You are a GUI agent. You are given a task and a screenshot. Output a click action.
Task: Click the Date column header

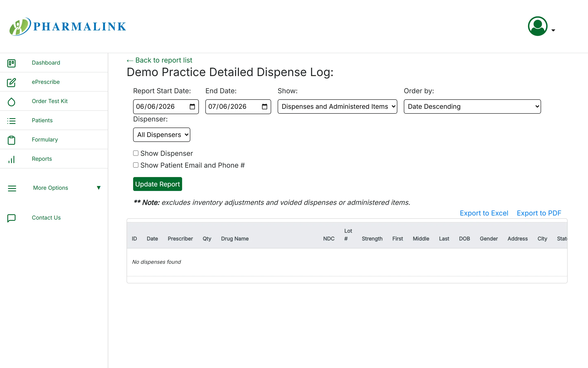click(152, 239)
